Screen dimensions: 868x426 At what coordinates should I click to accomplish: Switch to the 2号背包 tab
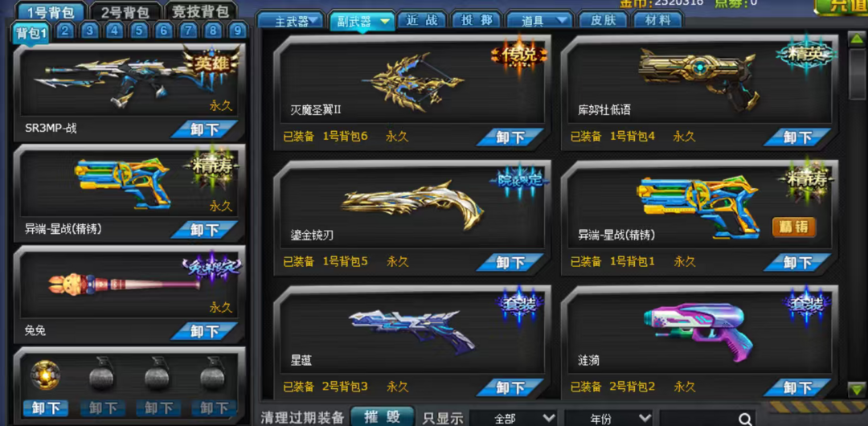pyautogui.click(x=125, y=12)
